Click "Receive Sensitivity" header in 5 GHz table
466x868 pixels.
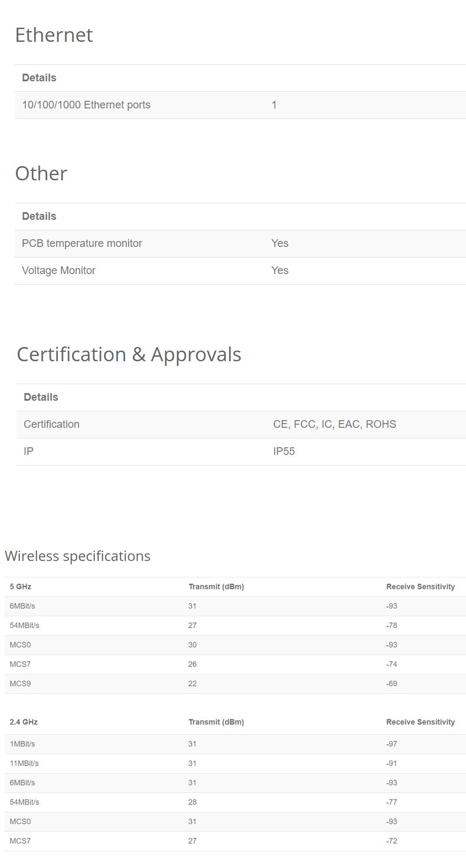(421, 587)
